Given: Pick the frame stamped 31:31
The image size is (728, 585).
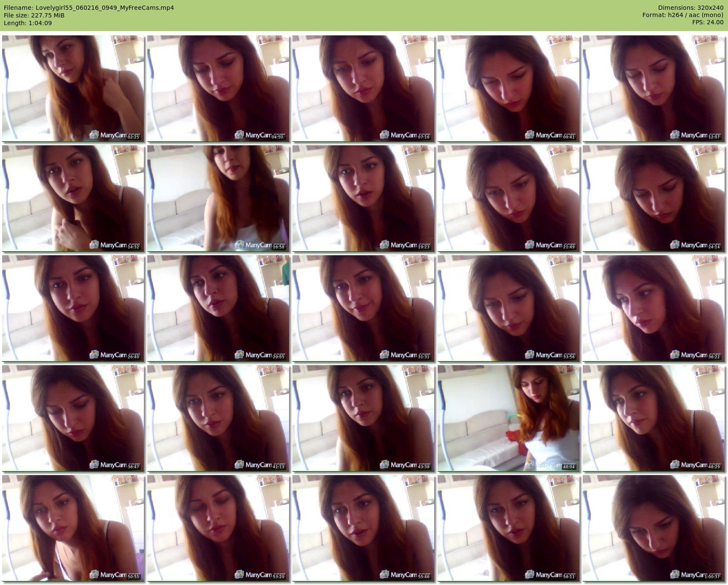Looking at the screenshot, I should coord(363,308).
